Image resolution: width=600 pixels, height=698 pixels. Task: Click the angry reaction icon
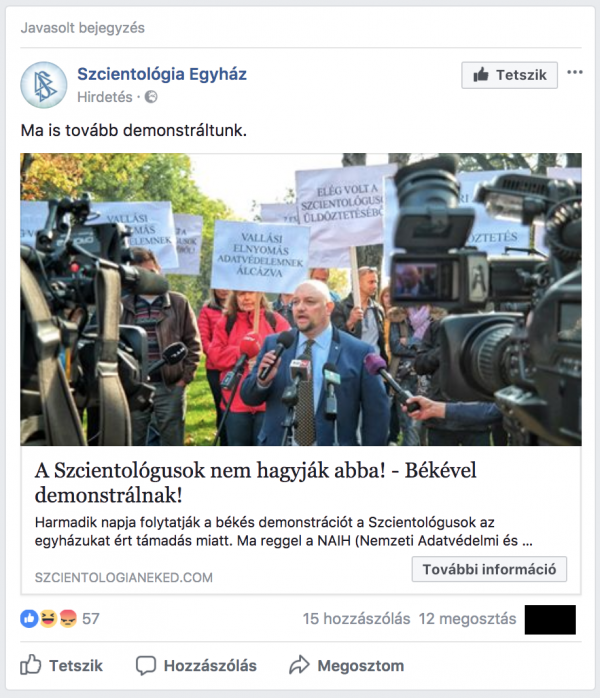68,618
